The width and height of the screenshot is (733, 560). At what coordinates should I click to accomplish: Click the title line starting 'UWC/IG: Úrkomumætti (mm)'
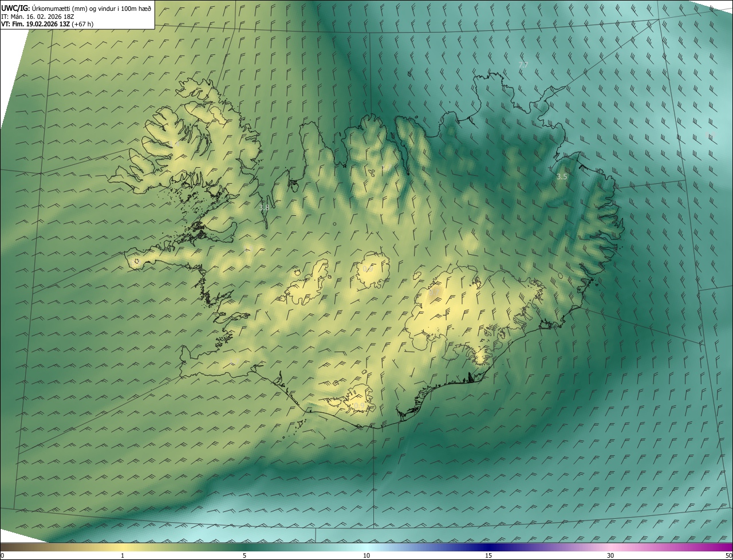point(76,7)
